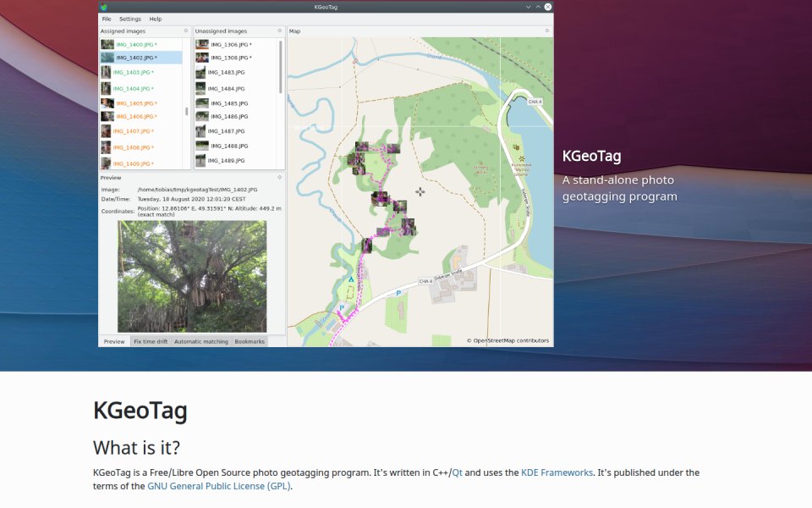Float the Preview dock panel
Viewport: 812px width, 508px height.
(280, 177)
